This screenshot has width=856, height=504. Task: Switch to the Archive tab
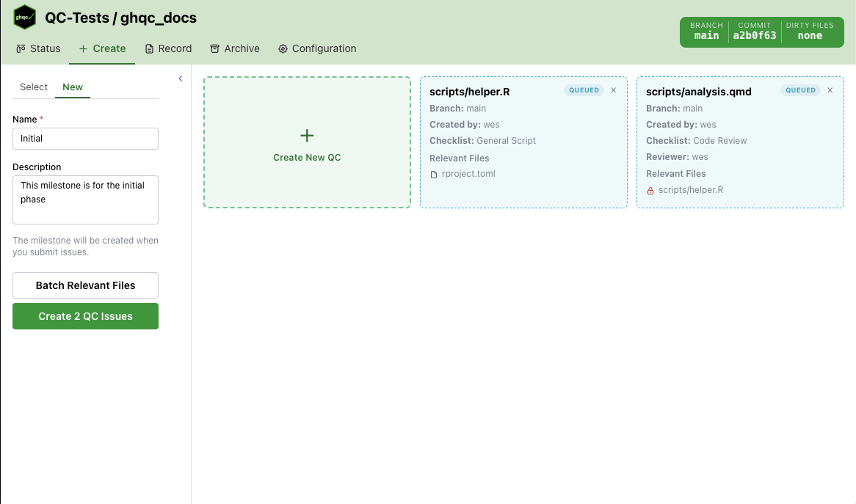(x=234, y=48)
